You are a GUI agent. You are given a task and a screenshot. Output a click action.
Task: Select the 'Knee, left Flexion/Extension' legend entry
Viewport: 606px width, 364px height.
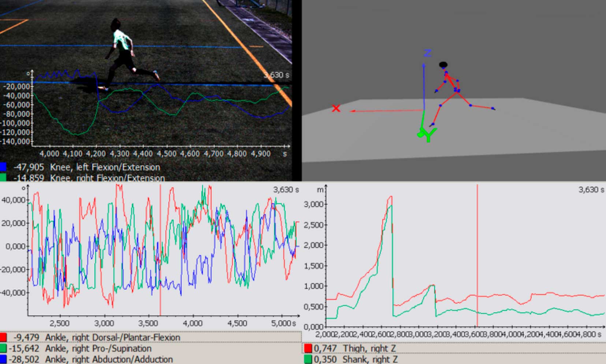coord(105,167)
